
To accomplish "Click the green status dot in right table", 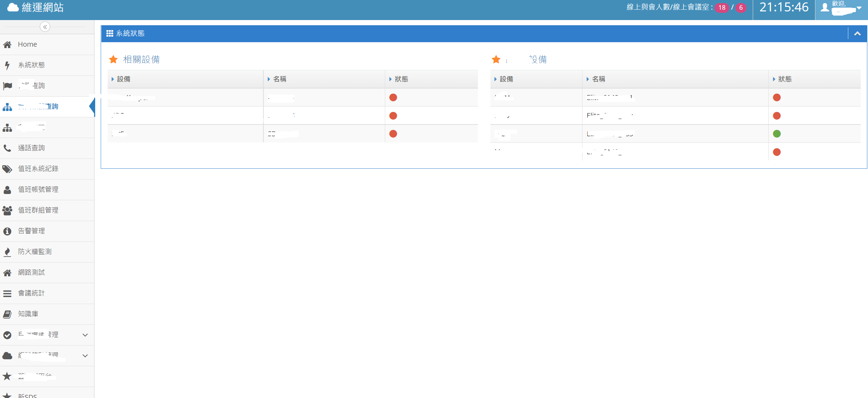I will [x=777, y=134].
